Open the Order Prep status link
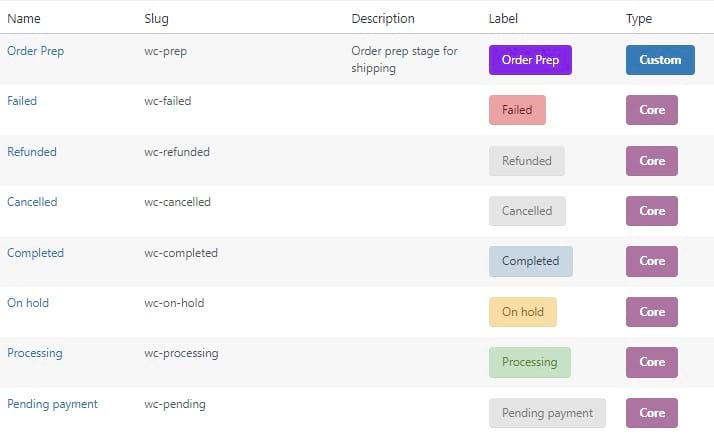 (x=36, y=51)
